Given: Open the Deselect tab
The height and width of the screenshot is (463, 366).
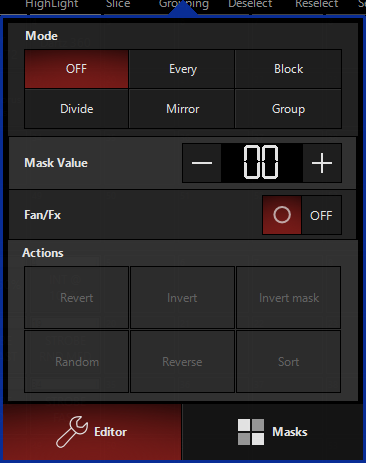Looking at the screenshot, I should (250, 5).
